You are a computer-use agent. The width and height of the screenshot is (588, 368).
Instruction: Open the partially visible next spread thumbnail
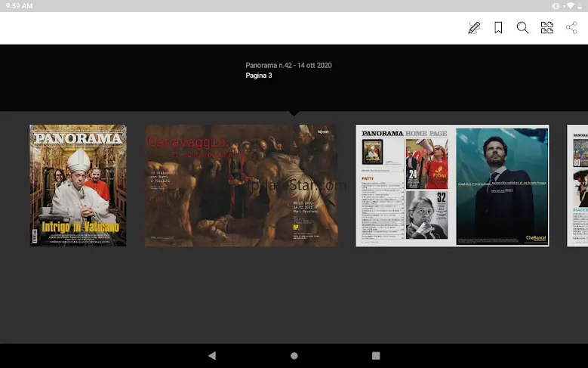coord(577,185)
